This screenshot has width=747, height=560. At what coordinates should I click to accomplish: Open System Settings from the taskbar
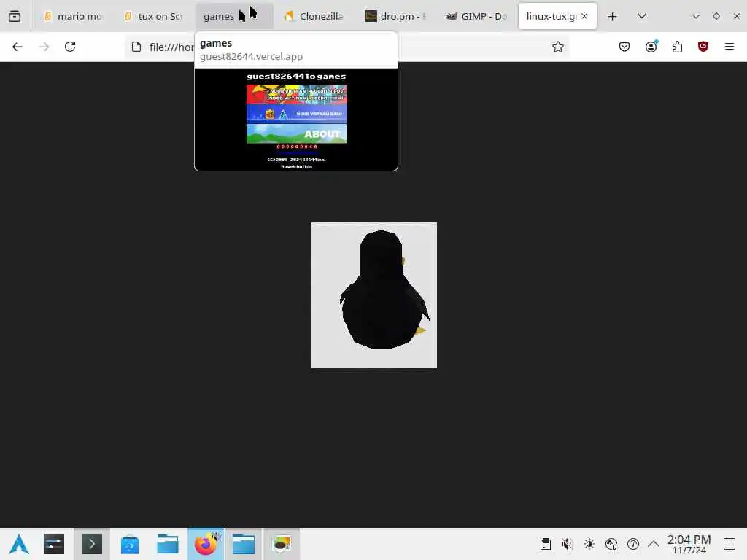pyautogui.click(x=54, y=544)
